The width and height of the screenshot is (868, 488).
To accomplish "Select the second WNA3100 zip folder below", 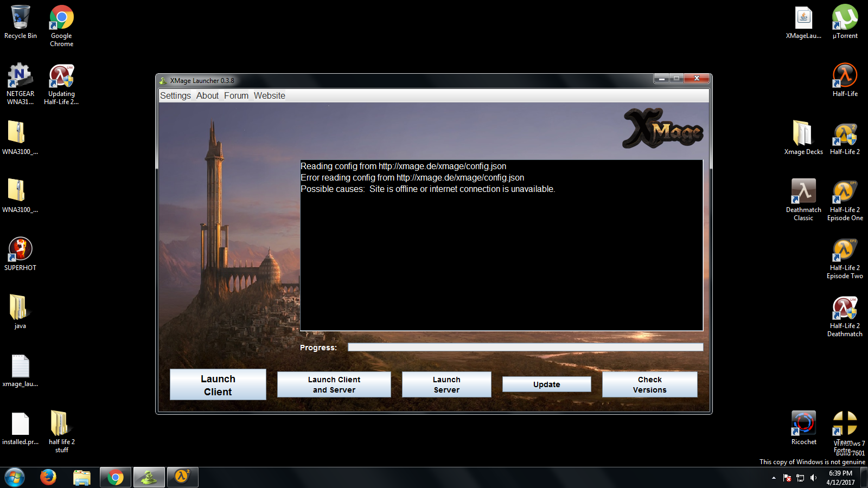I will [x=20, y=196].
